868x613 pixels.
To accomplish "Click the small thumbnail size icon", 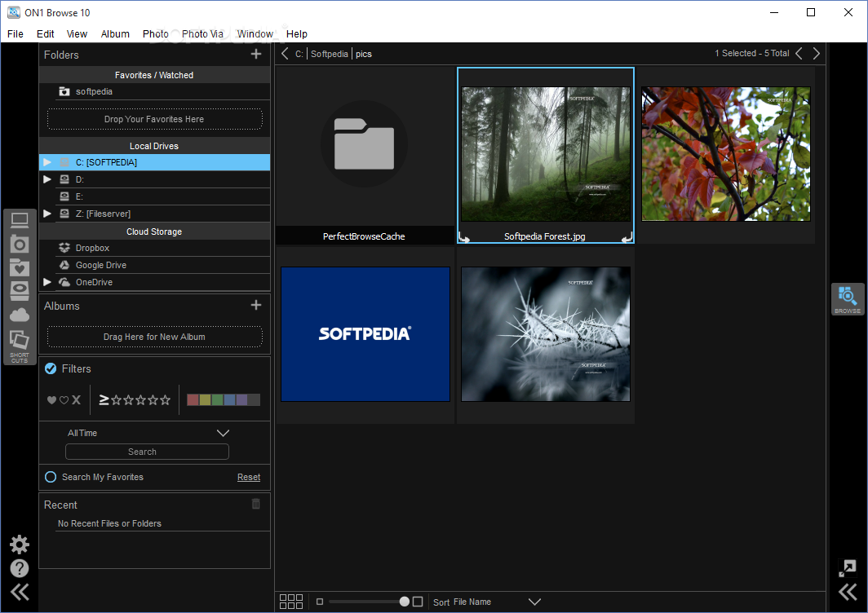I will [x=320, y=602].
